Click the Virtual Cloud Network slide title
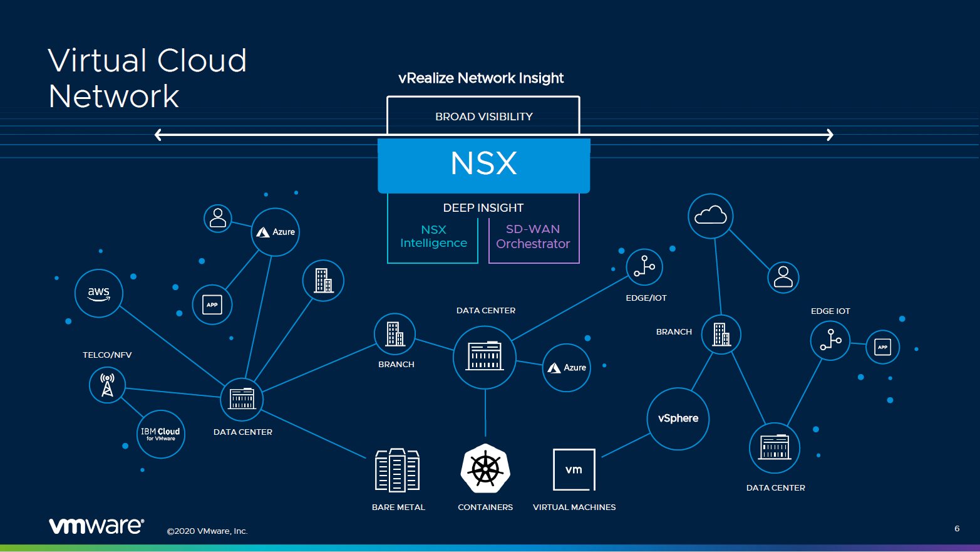The image size is (980, 552). click(x=147, y=78)
